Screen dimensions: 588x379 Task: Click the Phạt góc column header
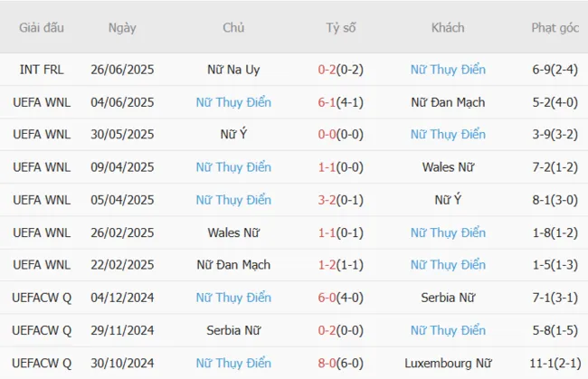(x=555, y=28)
